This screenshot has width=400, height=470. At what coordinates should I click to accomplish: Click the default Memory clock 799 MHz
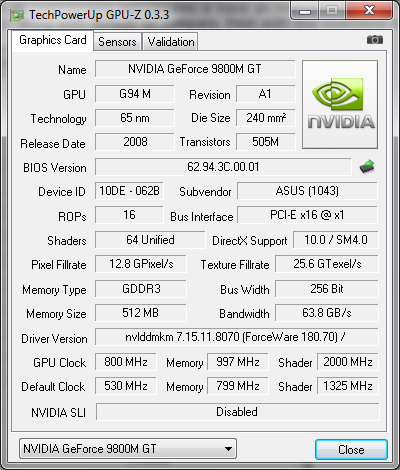click(x=238, y=386)
